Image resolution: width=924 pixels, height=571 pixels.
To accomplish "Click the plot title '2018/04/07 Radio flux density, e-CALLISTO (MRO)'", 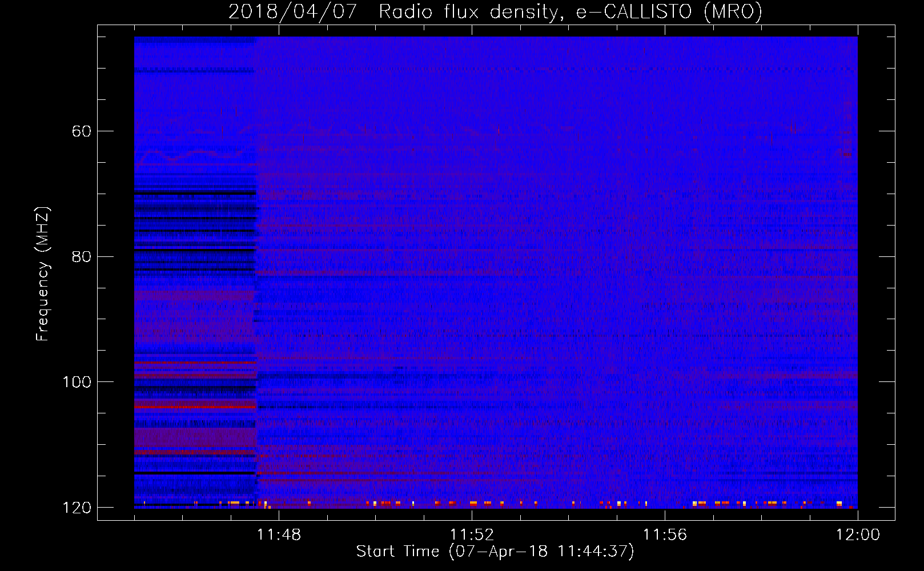I will pyautogui.click(x=495, y=11).
